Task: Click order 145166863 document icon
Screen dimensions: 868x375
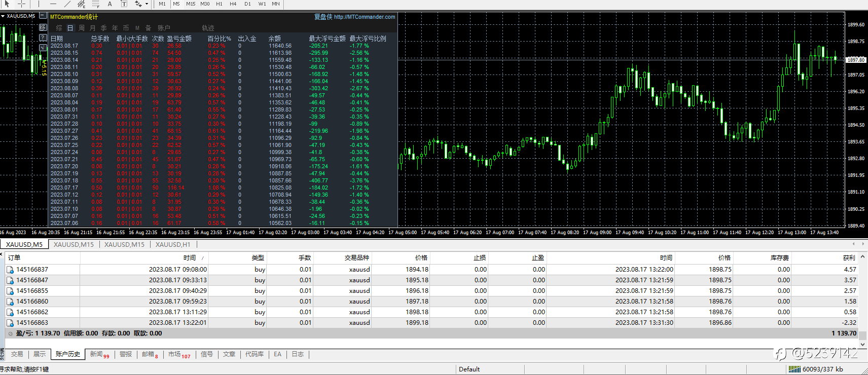Action: click(10, 323)
